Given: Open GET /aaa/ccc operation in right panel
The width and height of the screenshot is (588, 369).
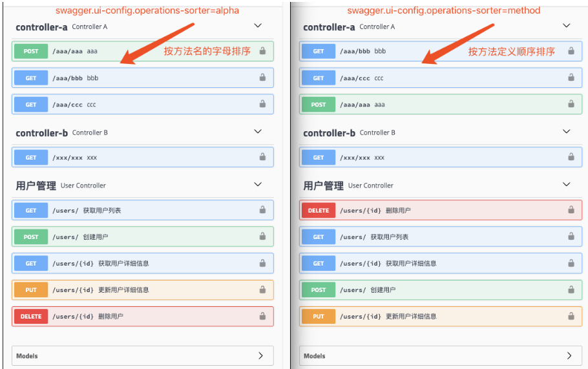Looking at the screenshot, I should pos(441,78).
